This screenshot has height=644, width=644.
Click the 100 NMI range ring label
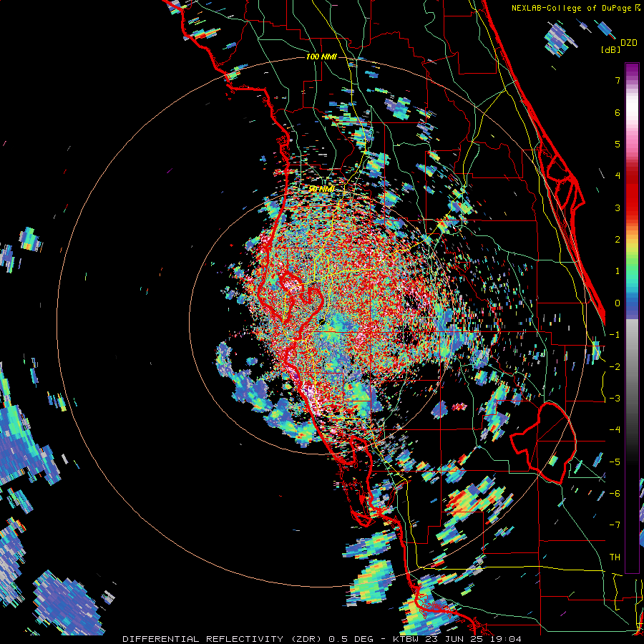[321, 57]
